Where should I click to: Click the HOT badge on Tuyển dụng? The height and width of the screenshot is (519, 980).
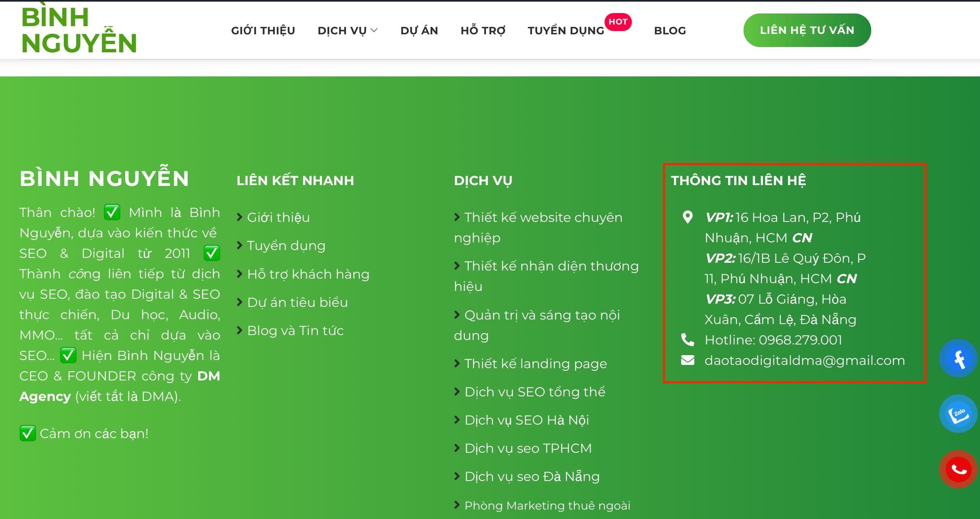(618, 22)
